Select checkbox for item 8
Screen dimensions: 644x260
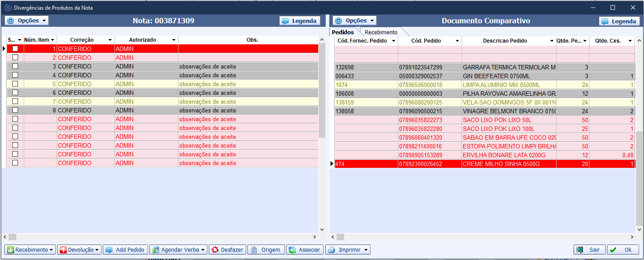click(15, 110)
